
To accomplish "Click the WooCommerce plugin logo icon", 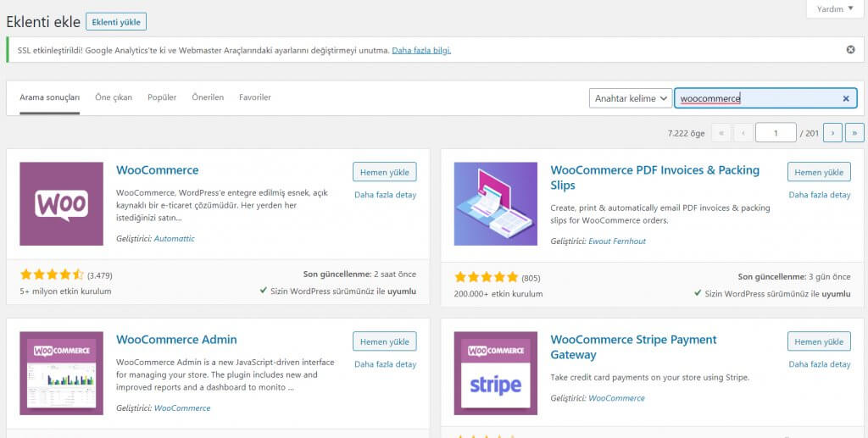I will [x=61, y=204].
